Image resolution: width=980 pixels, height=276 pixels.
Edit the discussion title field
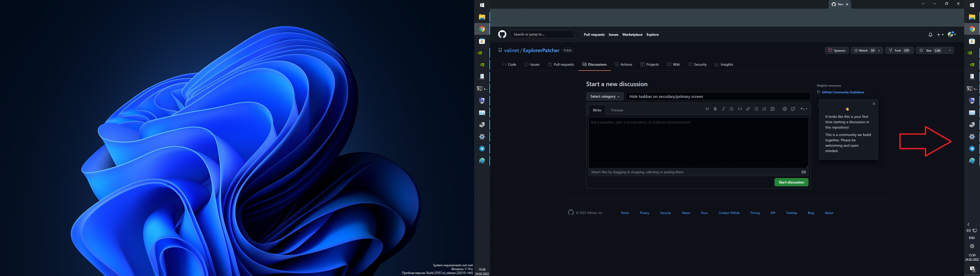[718, 96]
